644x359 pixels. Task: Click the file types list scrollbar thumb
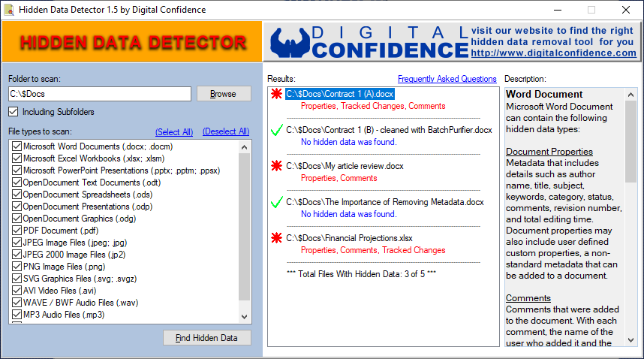click(x=245, y=227)
